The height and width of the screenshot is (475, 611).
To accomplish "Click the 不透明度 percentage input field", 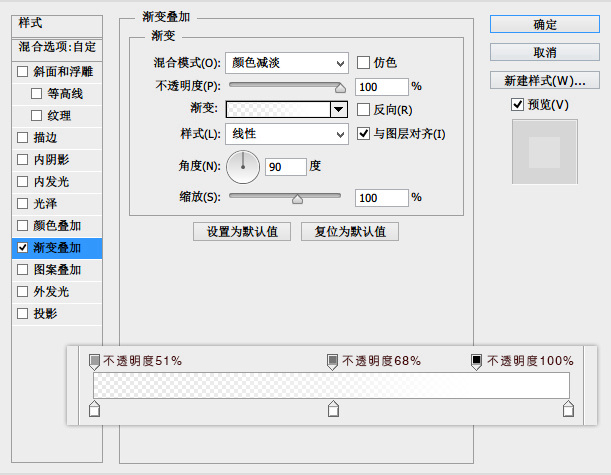I will (x=381, y=87).
